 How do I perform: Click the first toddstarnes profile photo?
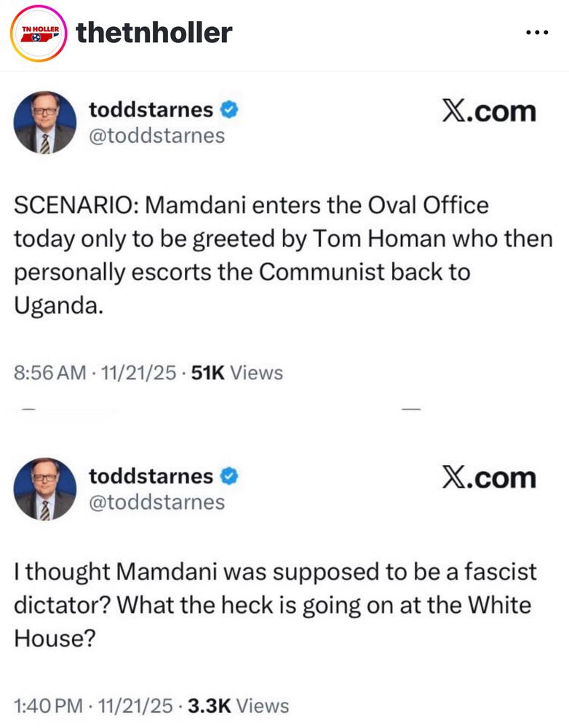tap(45, 122)
